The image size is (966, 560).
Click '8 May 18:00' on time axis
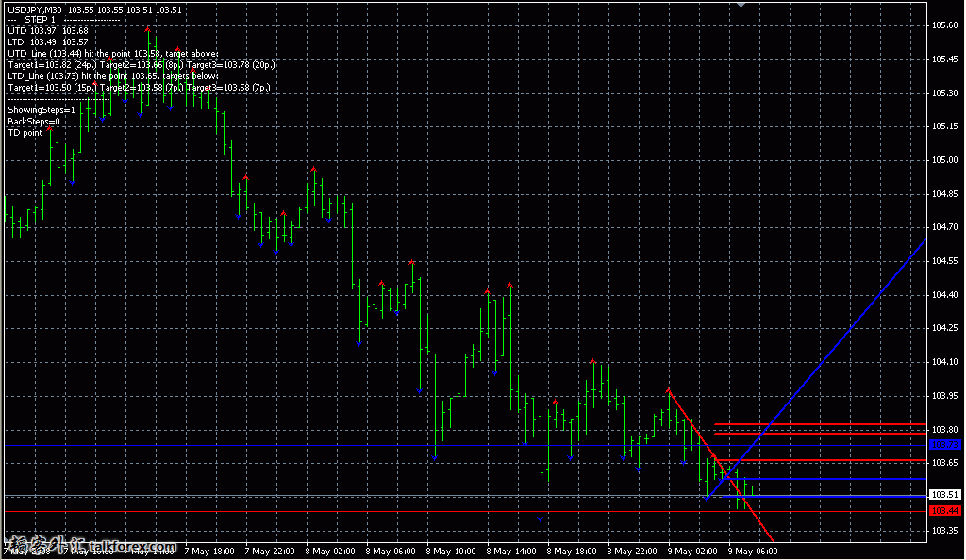click(x=572, y=552)
